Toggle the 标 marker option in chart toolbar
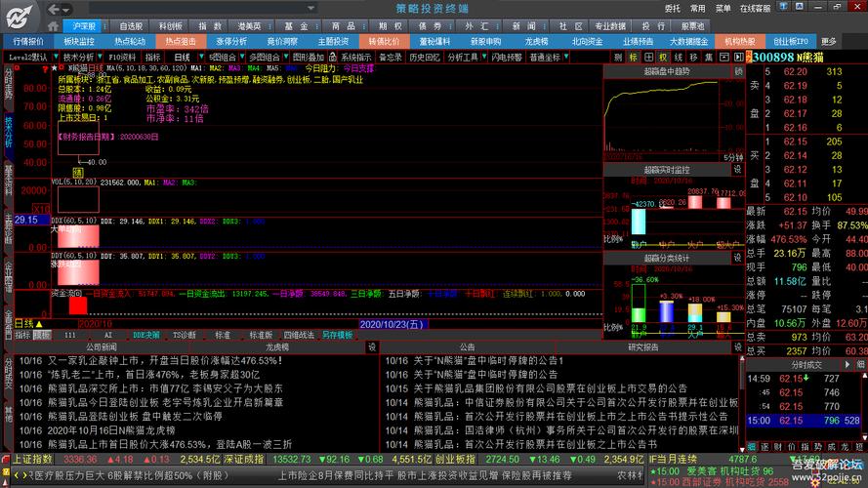The width and height of the screenshot is (868, 488). point(633,58)
